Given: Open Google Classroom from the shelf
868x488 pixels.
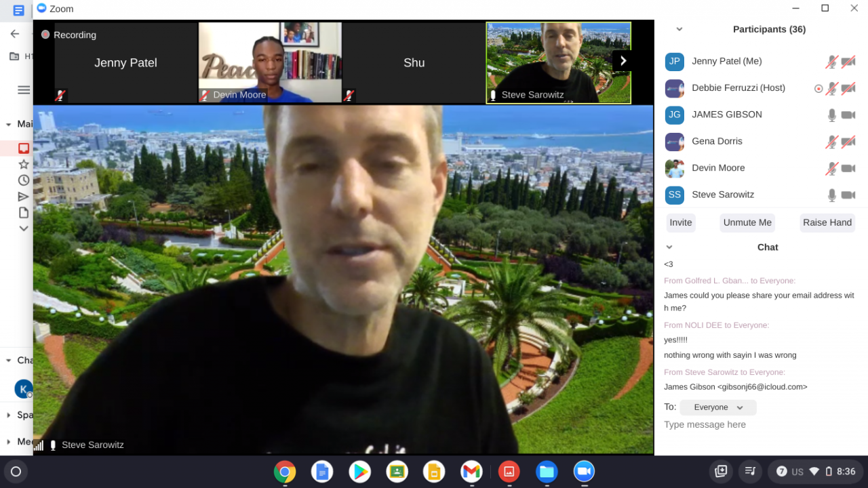Looking at the screenshot, I should pyautogui.click(x=397, y=471).
